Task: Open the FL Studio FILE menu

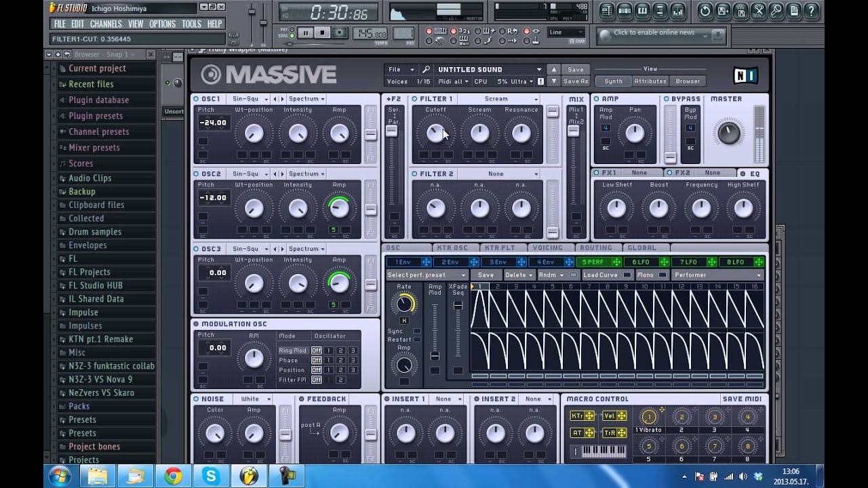Action: (60, 24)
